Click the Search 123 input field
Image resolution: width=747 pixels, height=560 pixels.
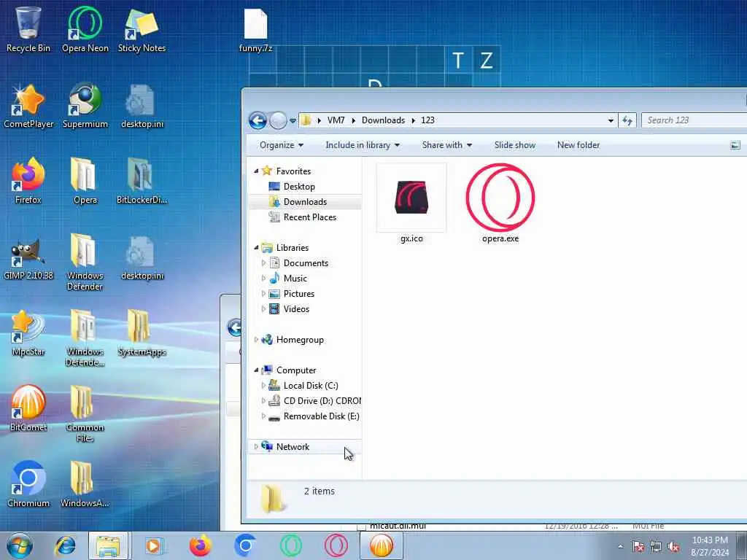click(694, 120)
